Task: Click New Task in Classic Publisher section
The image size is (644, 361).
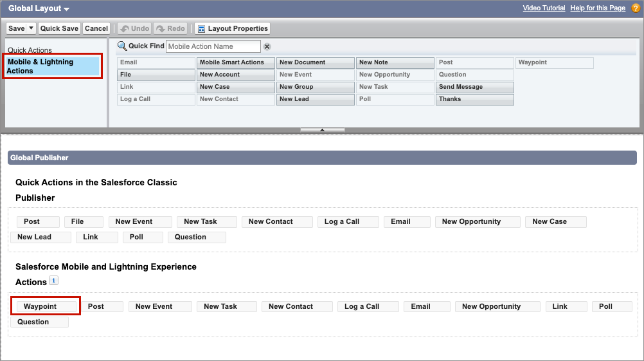Action: click(x=206, y=221)
